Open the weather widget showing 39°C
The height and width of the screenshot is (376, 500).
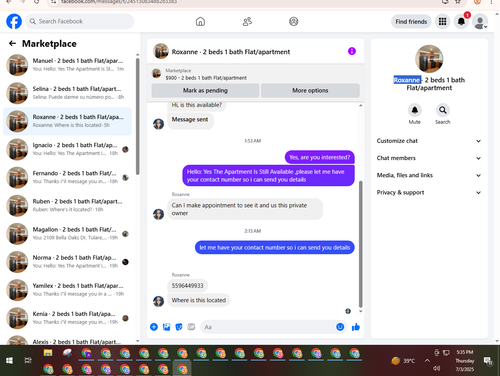point(403,361)
